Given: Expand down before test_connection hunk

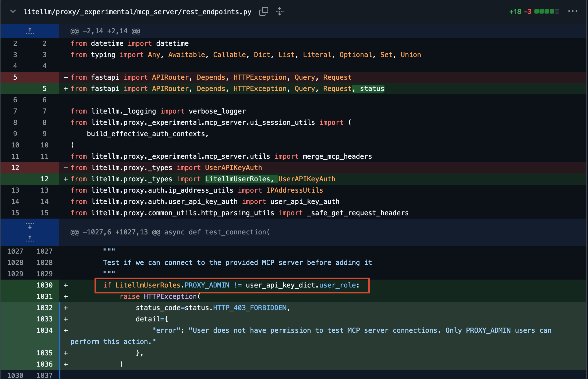Looking at the screenshot, I should click(30, 226).
